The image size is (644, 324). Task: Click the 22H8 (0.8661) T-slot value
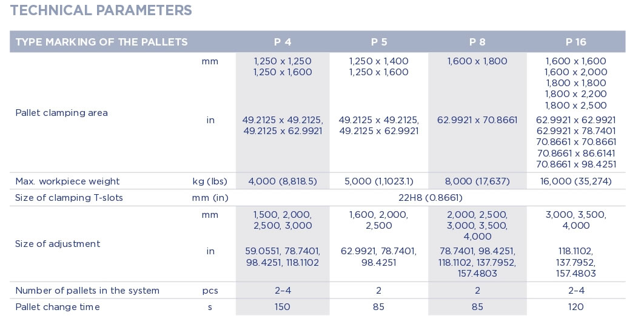coord(431,198)
